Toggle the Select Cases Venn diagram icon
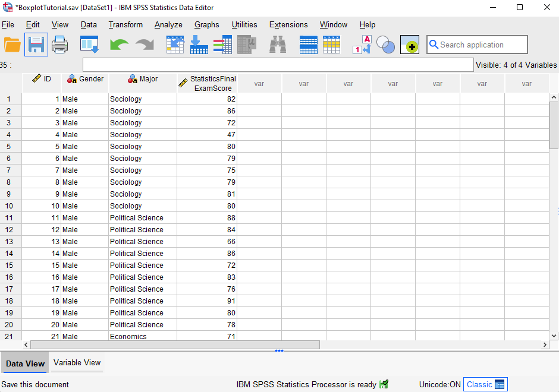Image resolution: width=559 pixels, height=392 pixels. pyautogui.click(x=385, y=45)
